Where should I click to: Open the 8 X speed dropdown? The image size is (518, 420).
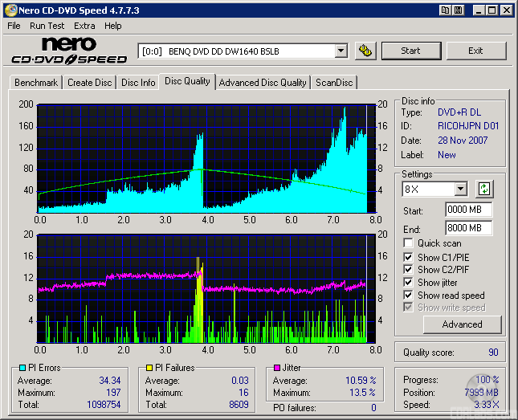point(460,190)
